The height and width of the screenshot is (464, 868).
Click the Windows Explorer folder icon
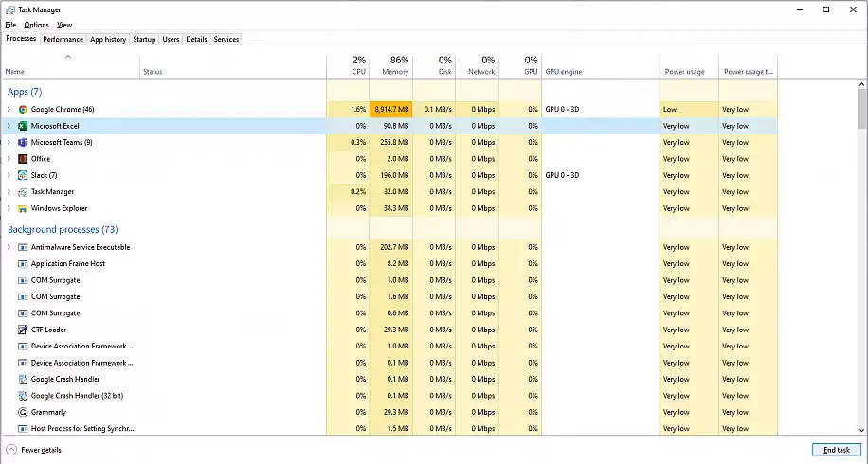[23, 208]
